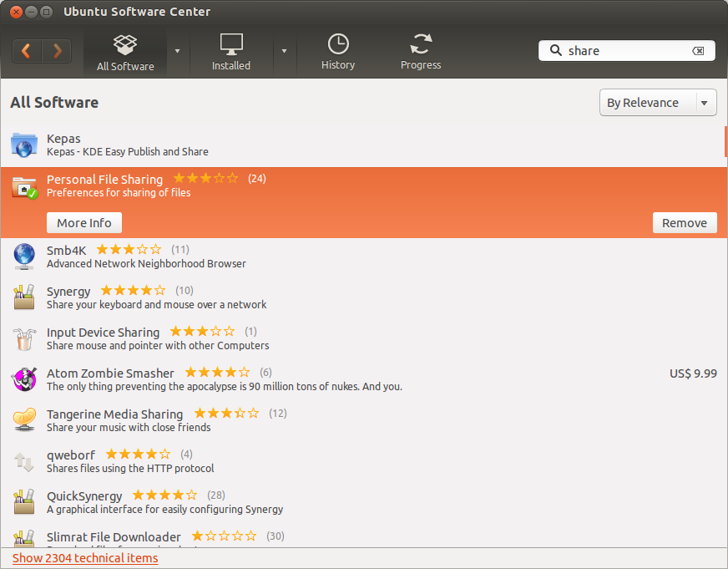Go back with the left arrow button
The width and height of the screenshot is (728, 569).
click(x=27, y=51)
